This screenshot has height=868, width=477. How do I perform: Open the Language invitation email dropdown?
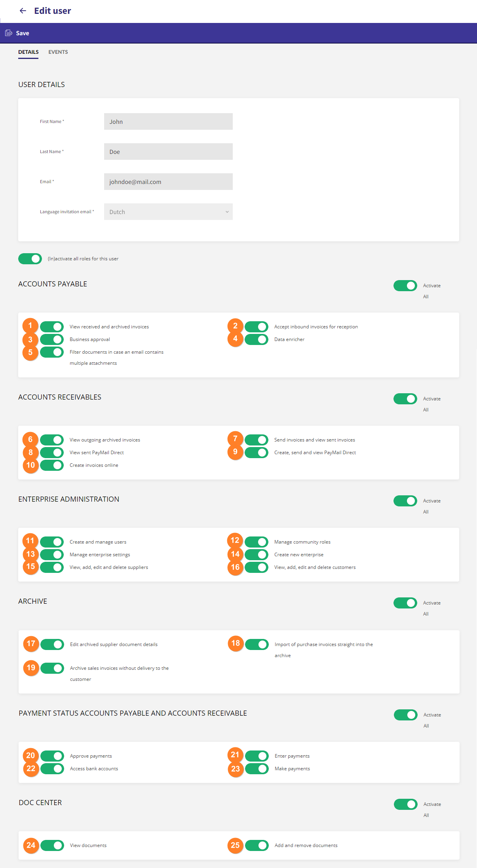pyautogui.click(x=168, y=212)
